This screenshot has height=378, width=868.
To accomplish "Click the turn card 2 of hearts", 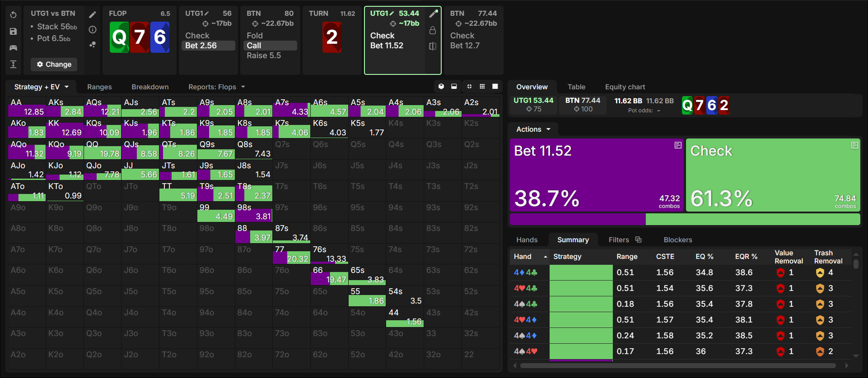I will (332, 37).
